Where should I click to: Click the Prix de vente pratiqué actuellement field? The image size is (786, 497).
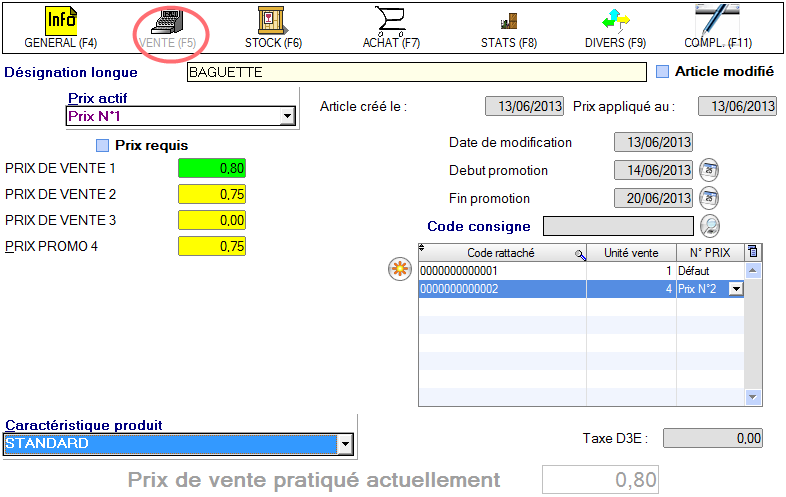pyautogui.click(x=600, y=480)
